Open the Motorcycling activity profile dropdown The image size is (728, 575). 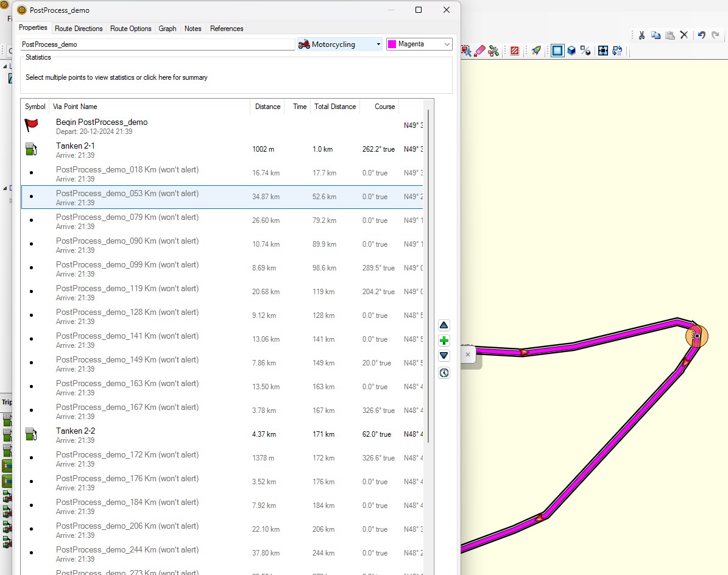click(x=339, y=44)
